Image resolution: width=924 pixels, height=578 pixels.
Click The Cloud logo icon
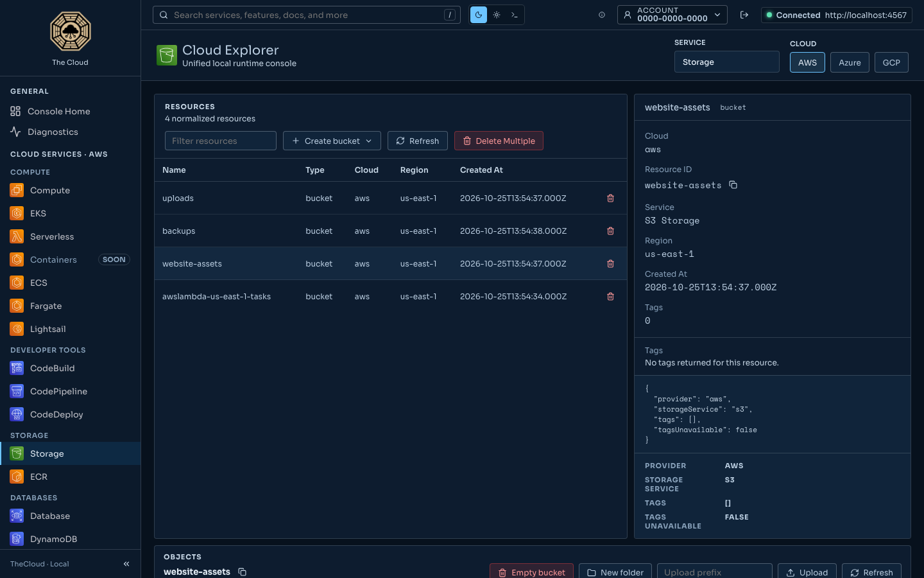coord(71,31)
